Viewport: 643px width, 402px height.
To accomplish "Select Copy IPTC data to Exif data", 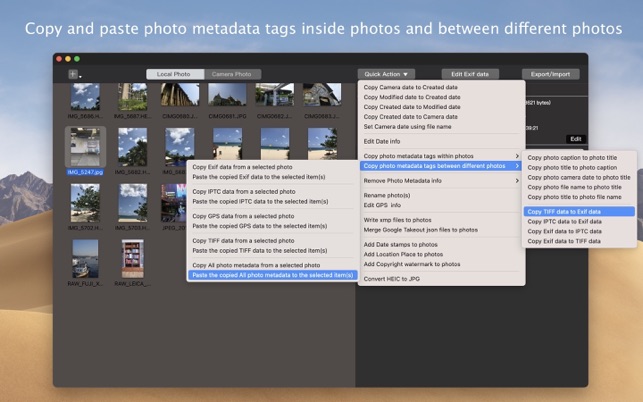I will [x=579, y=222].
